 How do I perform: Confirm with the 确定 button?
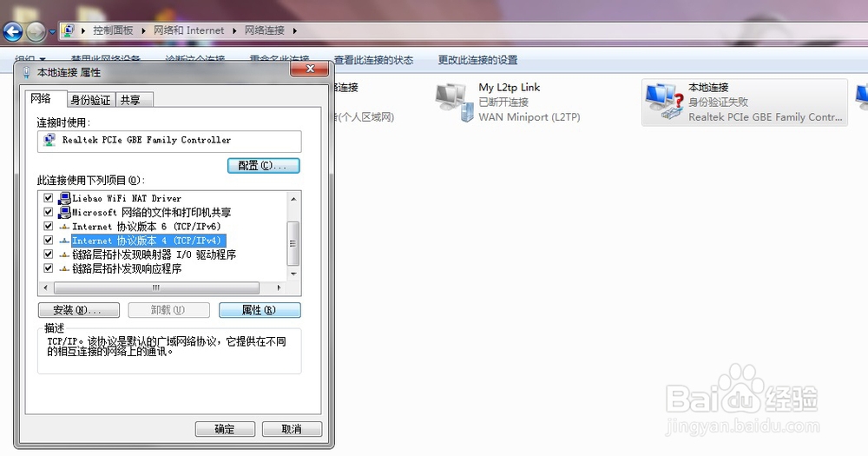(225, 429)
